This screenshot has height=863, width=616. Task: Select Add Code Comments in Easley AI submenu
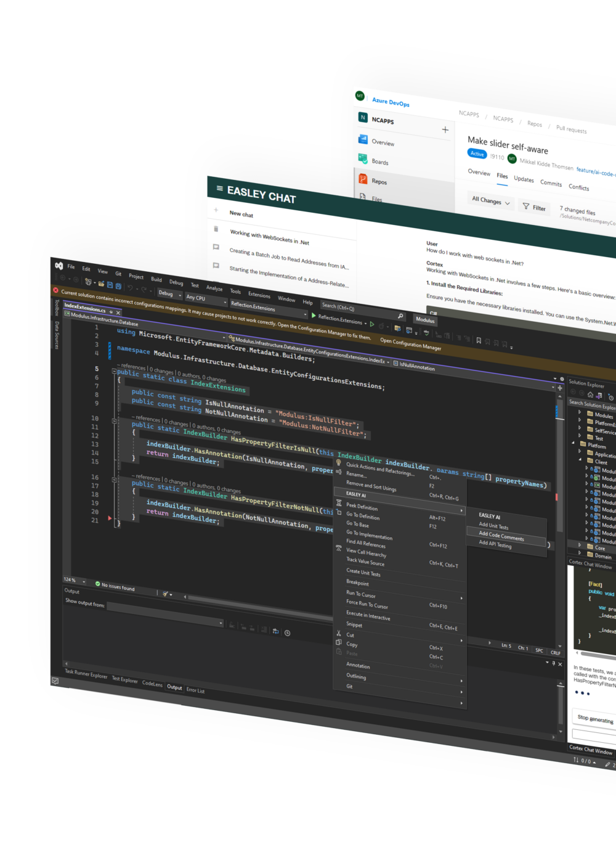coord(501,536)
